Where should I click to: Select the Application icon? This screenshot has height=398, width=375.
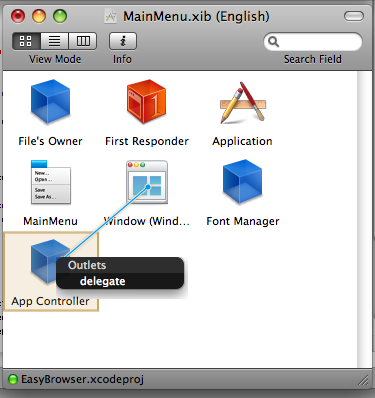(x=243, y=103)
